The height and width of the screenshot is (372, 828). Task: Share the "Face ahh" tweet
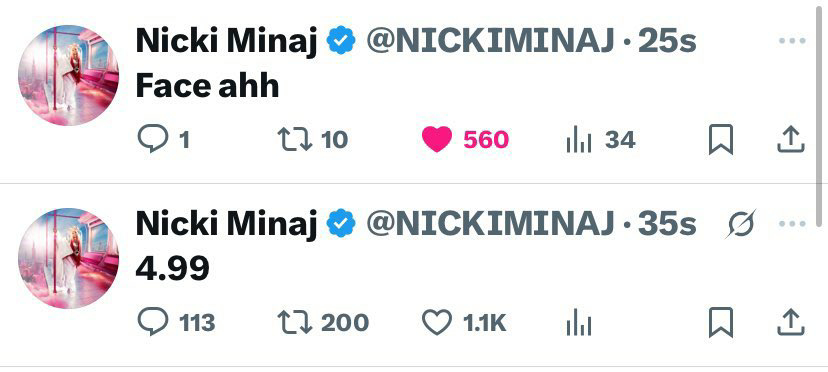791,140
